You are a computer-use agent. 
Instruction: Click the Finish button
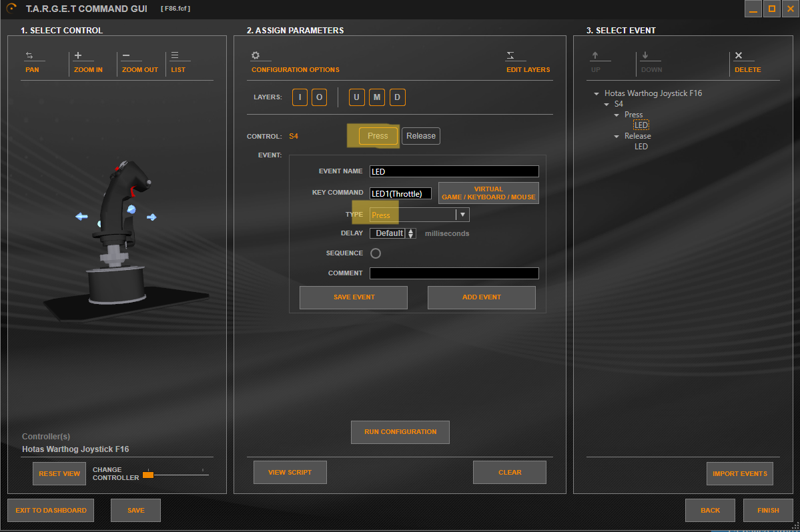pyautogui.click(x=769, y=511)
